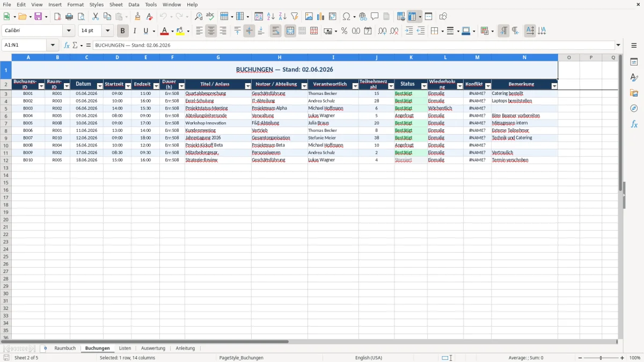This screenshot has width=644, height=362.
Task: Open Font Color dropdown arrow
Action: pyautogui.click(x=172, y=31)
